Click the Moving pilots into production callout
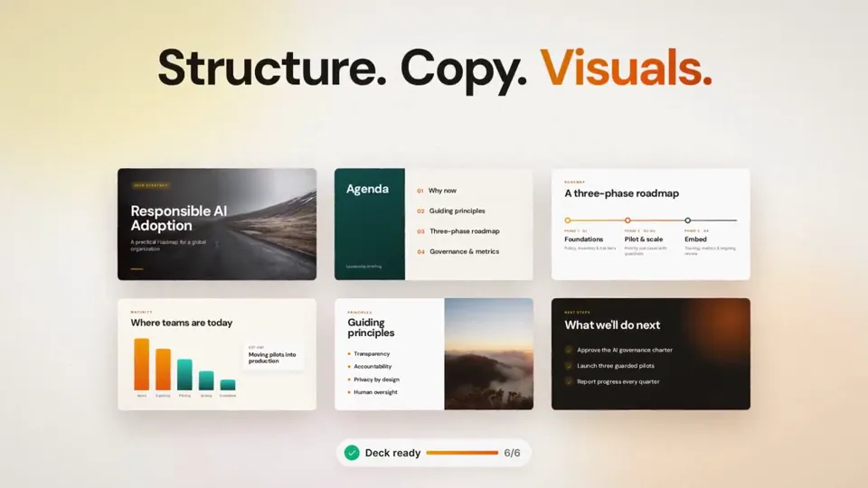868x488 pixels. tap(273, 356)
